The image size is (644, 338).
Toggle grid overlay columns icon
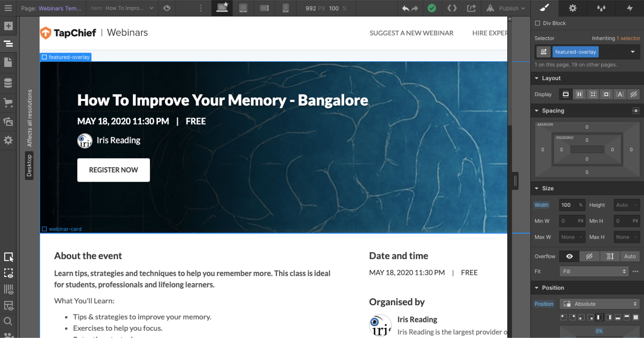point(9,289)
